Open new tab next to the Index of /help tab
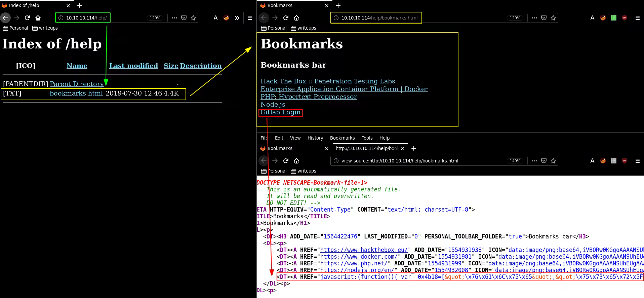Viewport: 644px width, 298px height. (x=80, y=5)
